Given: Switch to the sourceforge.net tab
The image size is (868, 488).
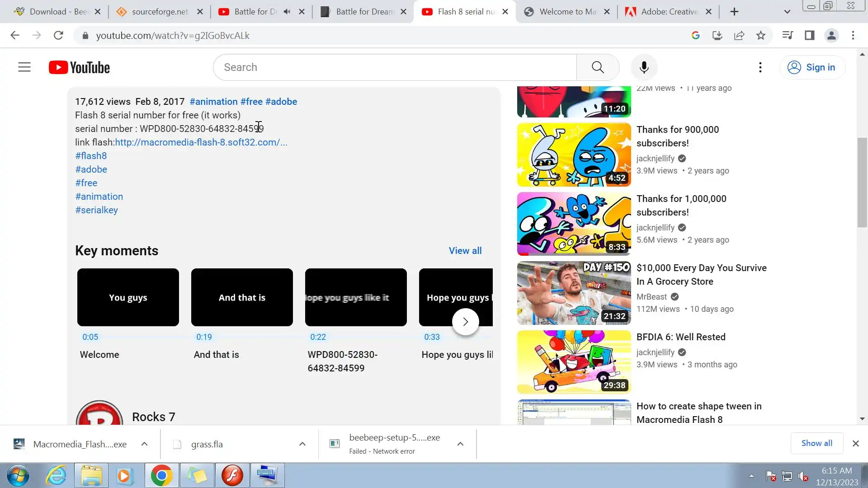Looking at the screenshot, I should click(159, 12).
